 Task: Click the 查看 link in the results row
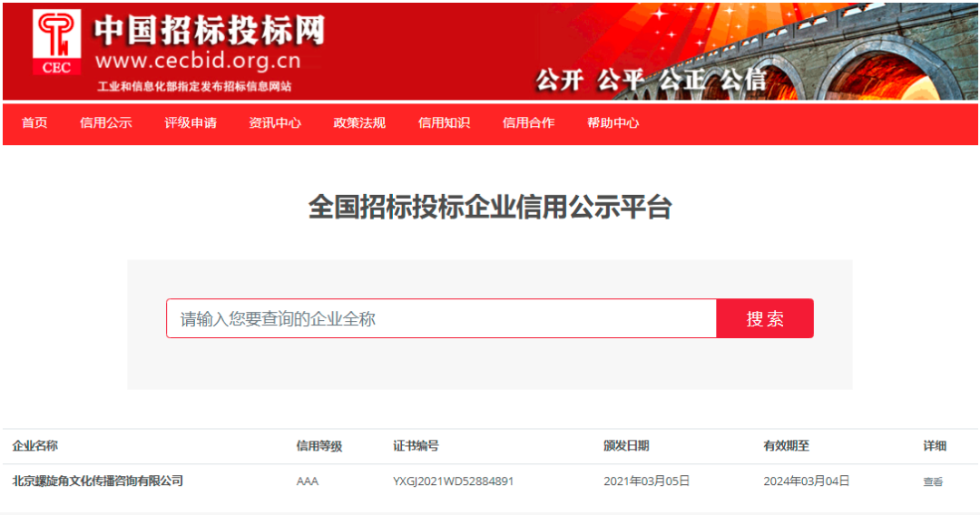pos(933,481)
